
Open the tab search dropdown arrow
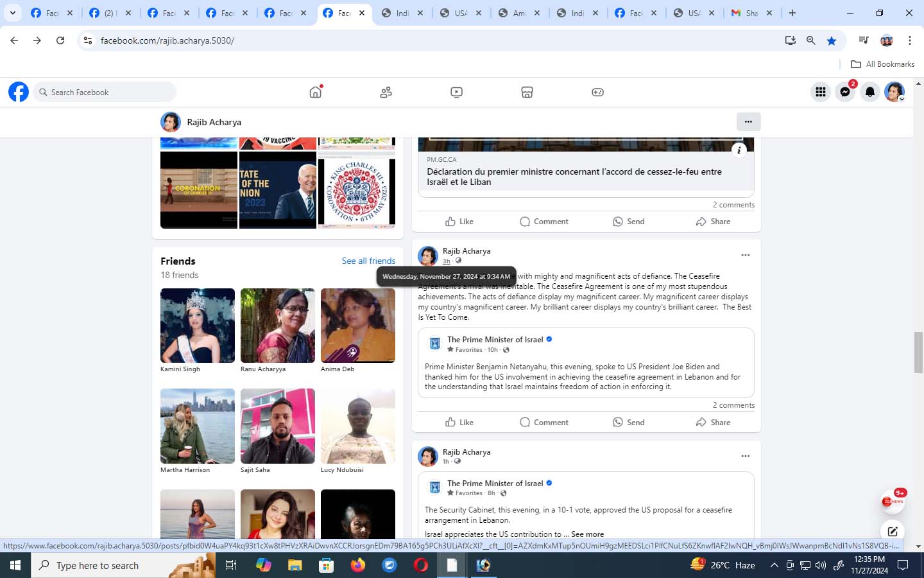pyautogui.click(x=12, y=13)
